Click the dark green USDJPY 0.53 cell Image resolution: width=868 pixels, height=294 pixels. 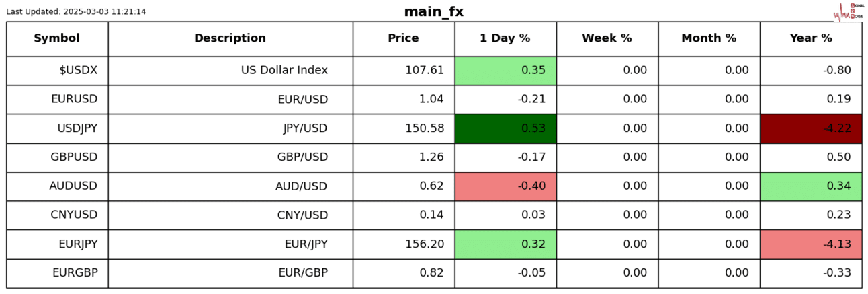[505, 128]
